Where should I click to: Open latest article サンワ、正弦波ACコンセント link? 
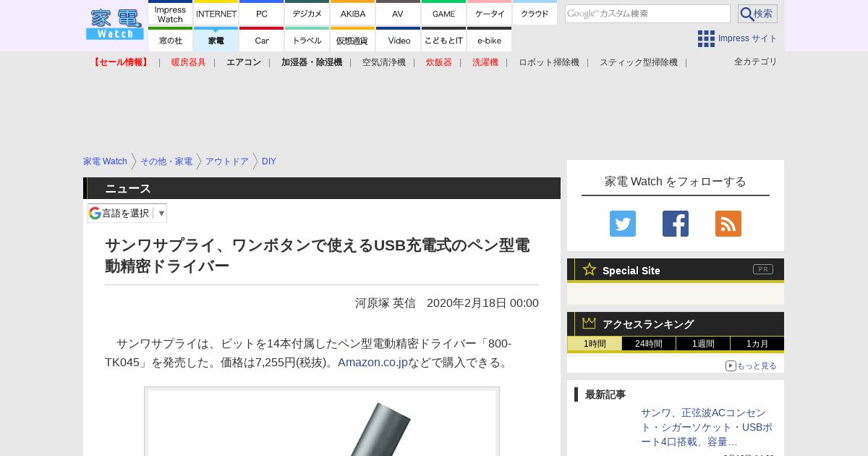(707, 427)
